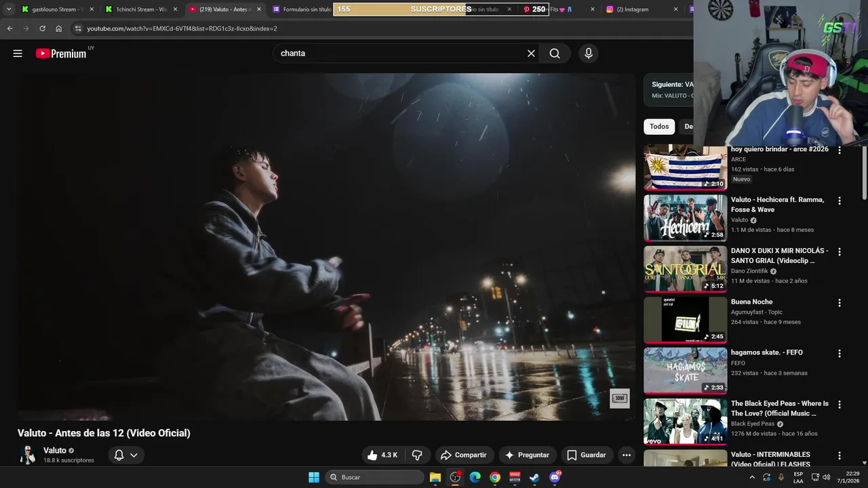Play hoy quiero brindar - arce thumbnail

click(685, 167)
